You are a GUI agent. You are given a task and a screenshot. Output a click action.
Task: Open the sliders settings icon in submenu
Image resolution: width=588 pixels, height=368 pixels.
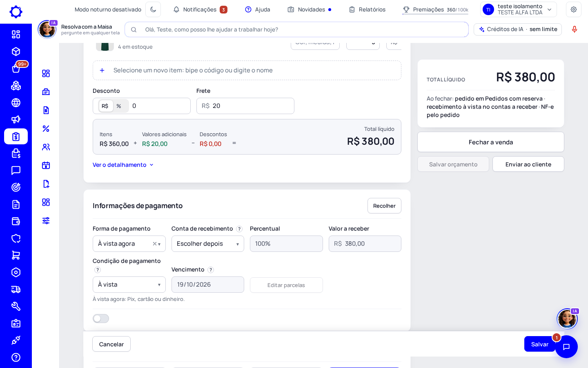click(46, 220)
